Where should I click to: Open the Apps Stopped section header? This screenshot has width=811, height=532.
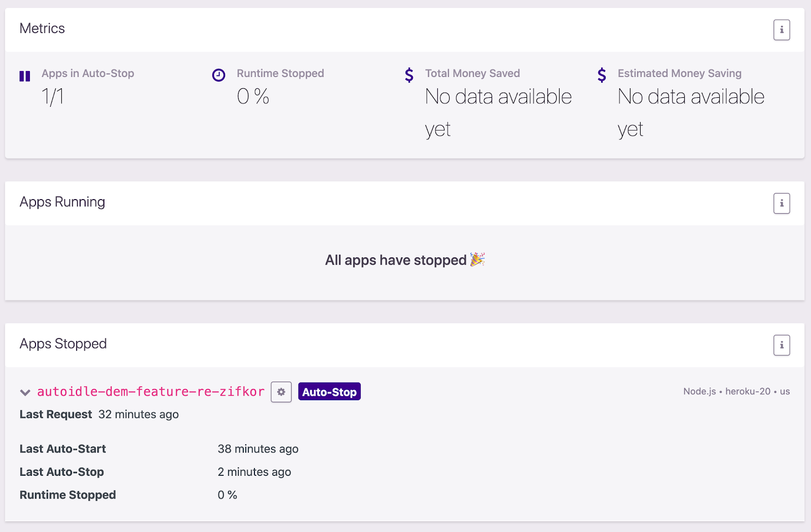pos(63,344)
